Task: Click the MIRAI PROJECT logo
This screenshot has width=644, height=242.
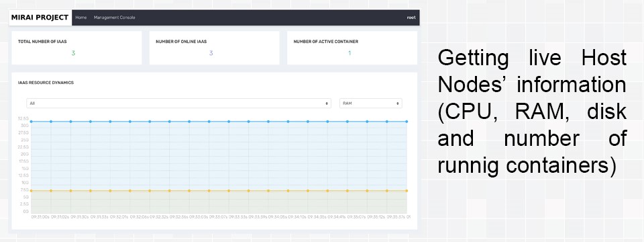Action: (x=40, y=17)
